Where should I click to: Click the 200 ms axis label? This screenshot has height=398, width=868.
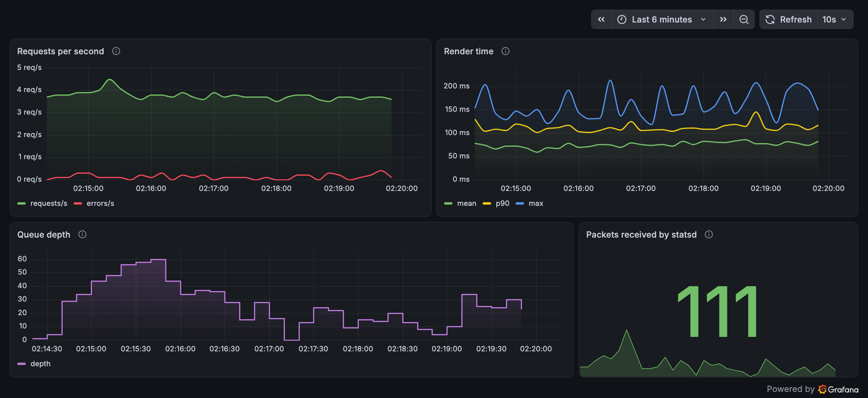point(457,86)
